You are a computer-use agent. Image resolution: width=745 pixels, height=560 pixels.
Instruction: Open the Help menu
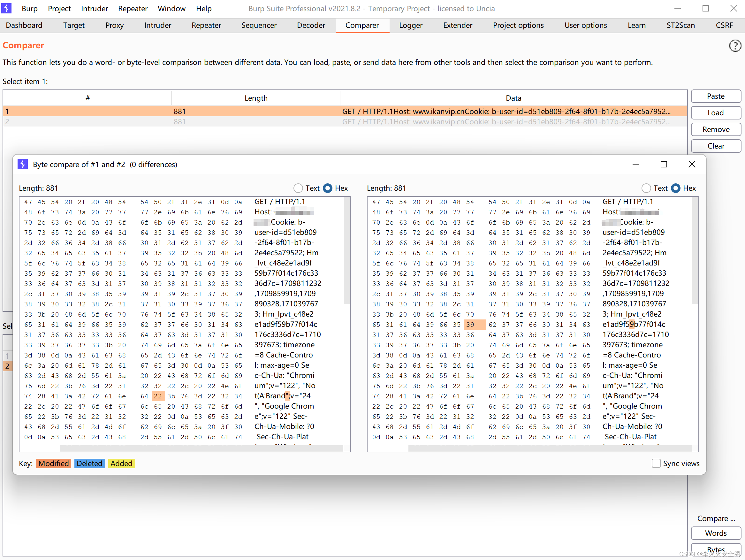pyautogui.click(x=204, y=8)
